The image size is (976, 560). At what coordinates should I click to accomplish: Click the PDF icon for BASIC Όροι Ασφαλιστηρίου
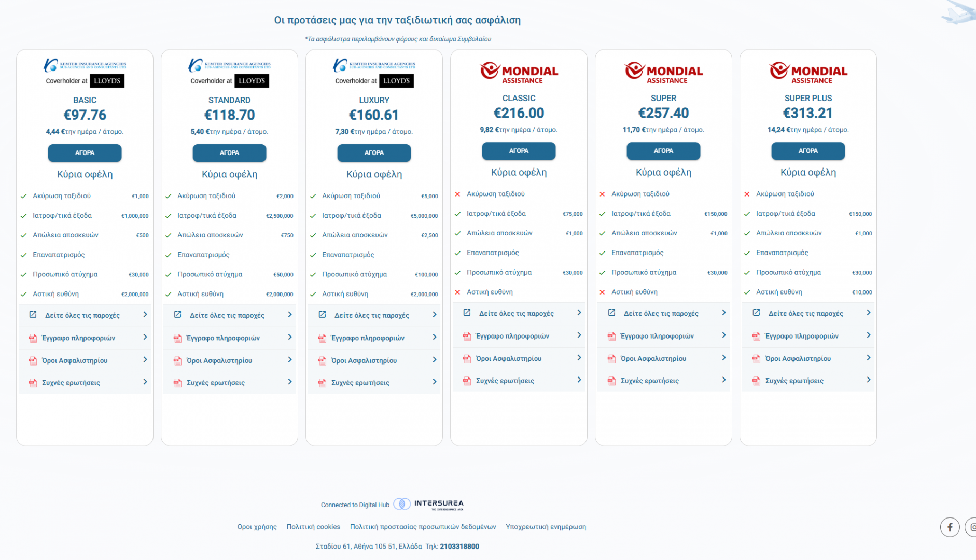tap(33, 360)
